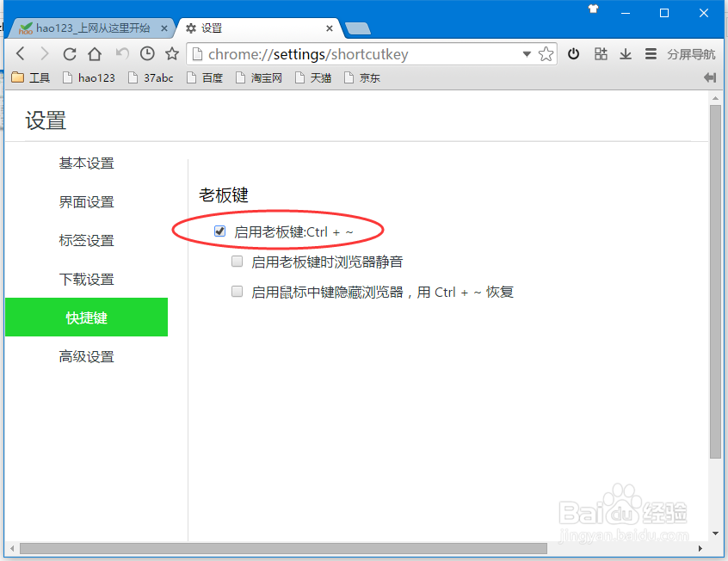Click the power icon in toolbar
Screen dimensions: 728x561
point(573,54)
